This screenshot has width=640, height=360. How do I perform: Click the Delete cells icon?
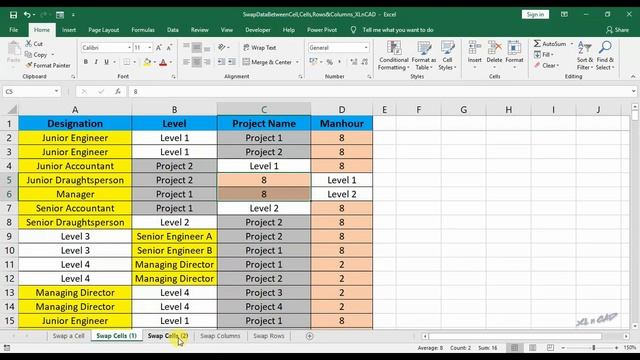494,48
